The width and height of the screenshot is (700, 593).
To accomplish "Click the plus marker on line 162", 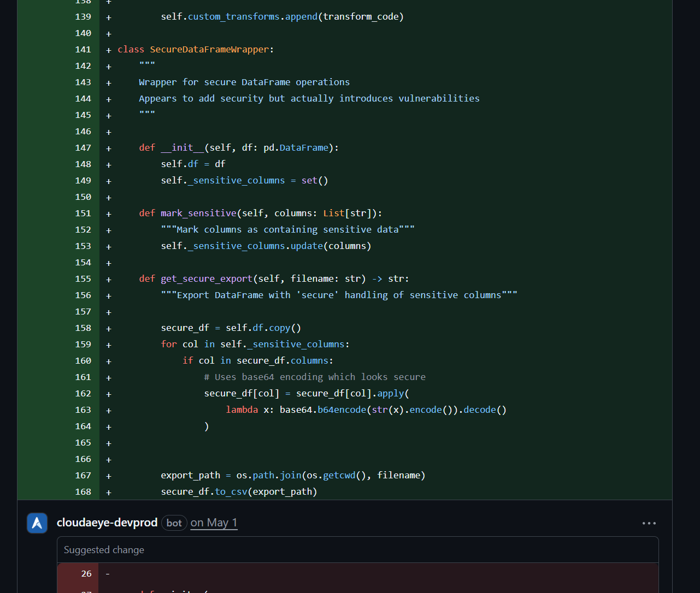I will (109, 394).
